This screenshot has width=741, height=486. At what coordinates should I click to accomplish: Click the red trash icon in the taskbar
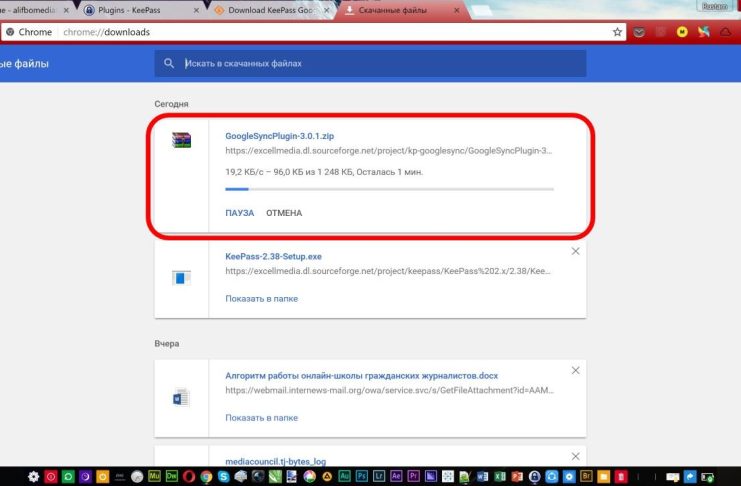click(x=621, y=477)
